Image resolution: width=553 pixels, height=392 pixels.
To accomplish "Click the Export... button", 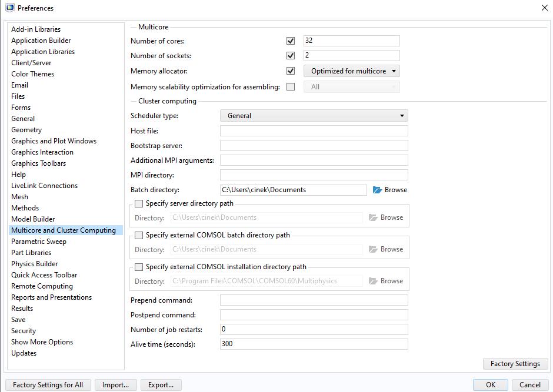I will coord(161,385).
